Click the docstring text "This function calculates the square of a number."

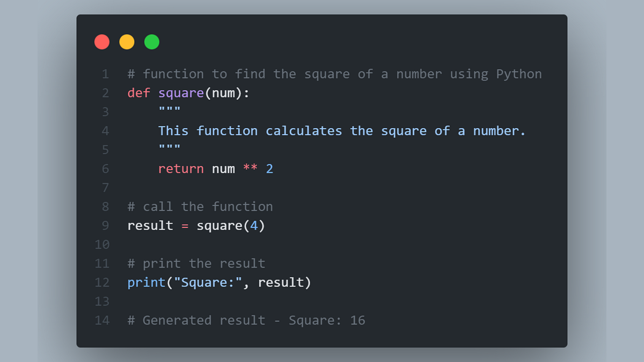(x=342, y=131)
